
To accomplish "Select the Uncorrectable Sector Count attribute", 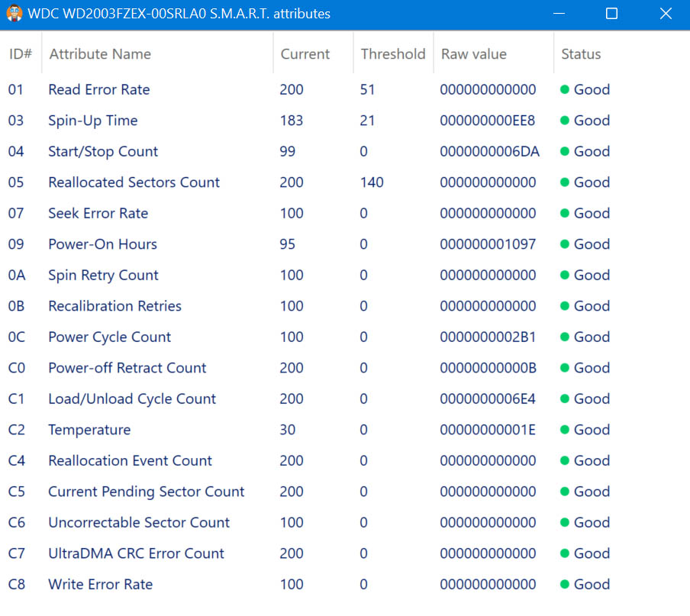I will (x=139, y=522).
